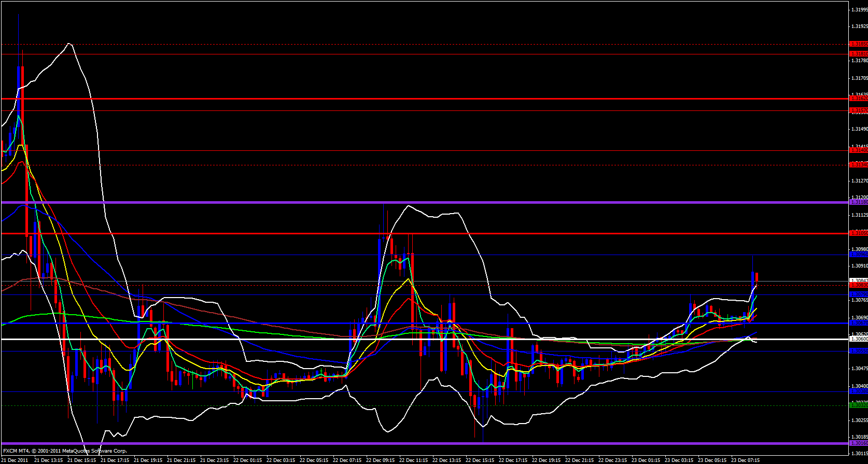Select the 23 Dec 07:15 time label
Viewport: 868px width, 464px height.
745,460
